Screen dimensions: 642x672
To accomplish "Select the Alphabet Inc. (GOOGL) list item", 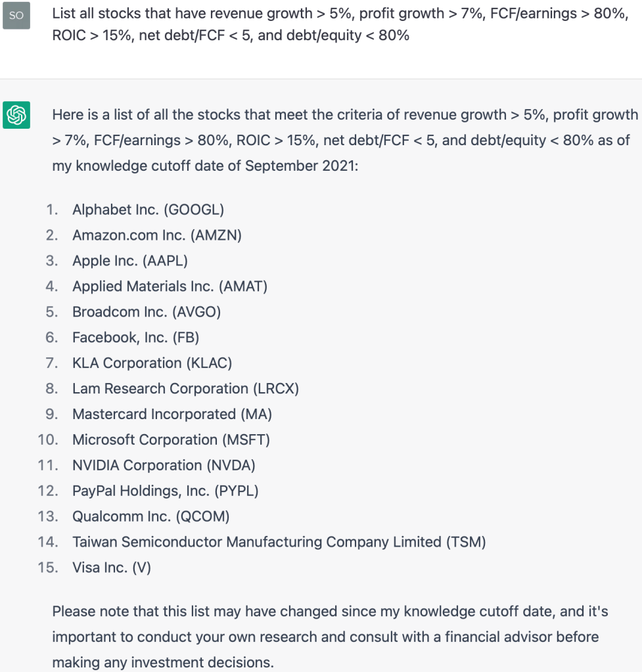I will pyautogui.click(x=148, y=210).
